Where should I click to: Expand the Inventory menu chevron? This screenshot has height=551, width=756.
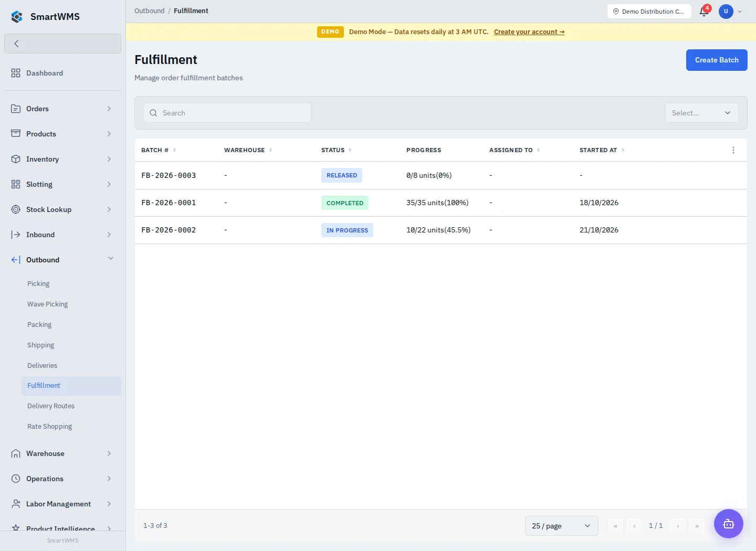109,159
